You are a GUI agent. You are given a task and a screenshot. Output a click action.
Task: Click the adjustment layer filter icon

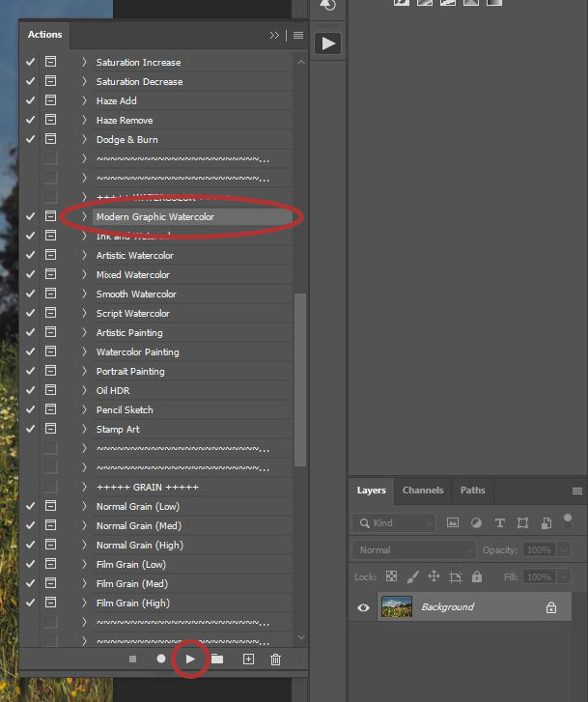[476, 522]
